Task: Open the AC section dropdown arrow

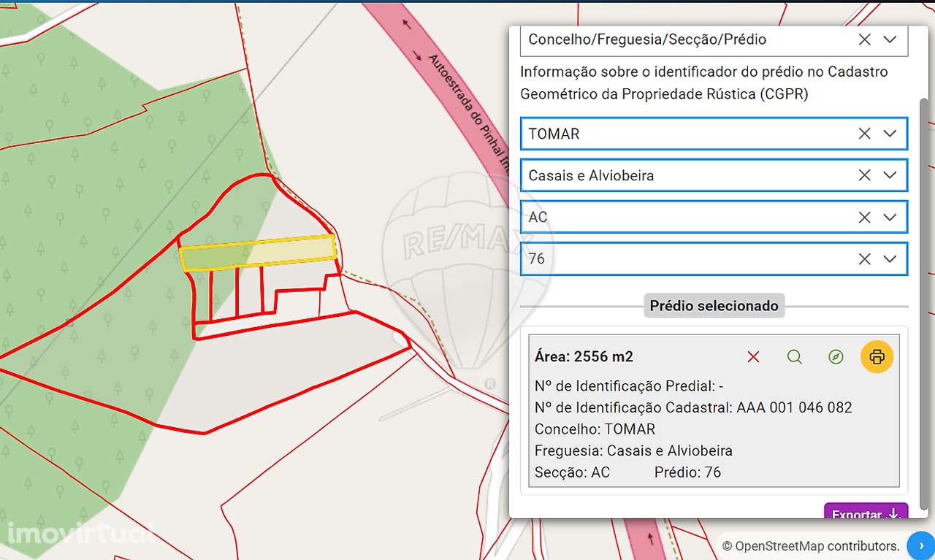Action: (890, 217)
